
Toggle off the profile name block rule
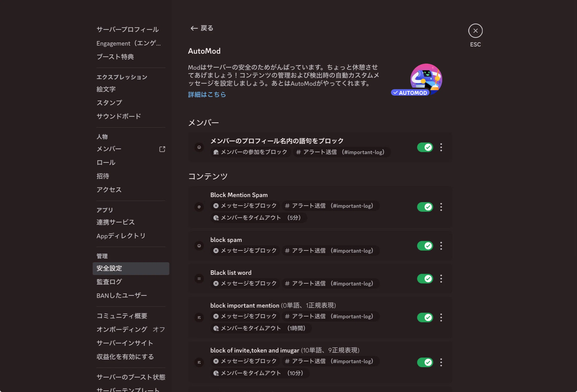tap(425, 147)
